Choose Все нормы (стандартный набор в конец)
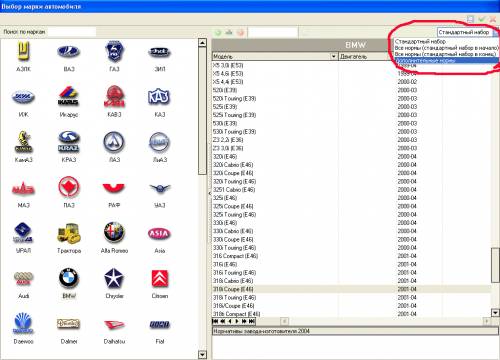Viewport: 500px width, 360px height. (x=446, y=54)
